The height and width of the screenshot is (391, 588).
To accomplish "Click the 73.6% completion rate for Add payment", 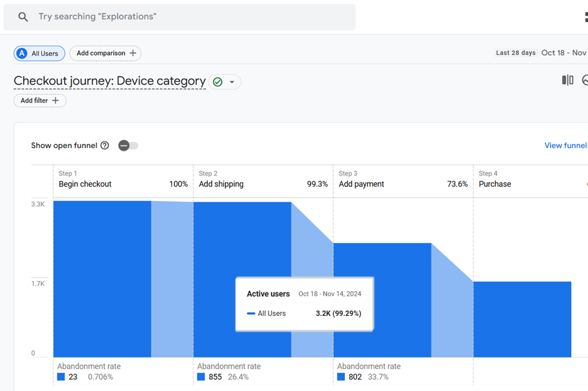I will (x=457, y=184).
